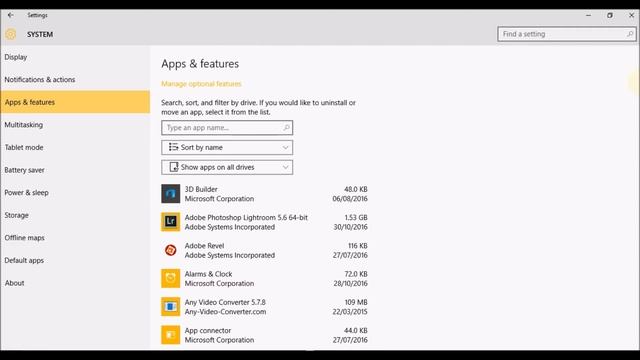Click the SYSTEM header title
Image resolution: width=640 pixels, height=360 pixels.
tap(40, 34)
